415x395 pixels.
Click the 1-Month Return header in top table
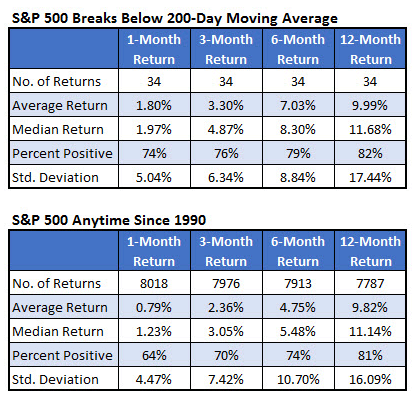[x=154, y=49]
